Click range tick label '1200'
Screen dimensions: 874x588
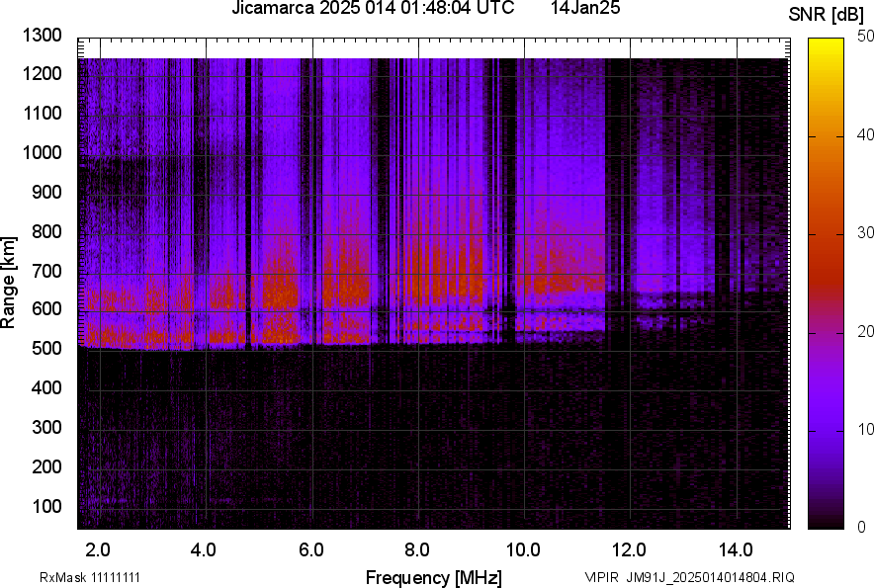(42, 73)
